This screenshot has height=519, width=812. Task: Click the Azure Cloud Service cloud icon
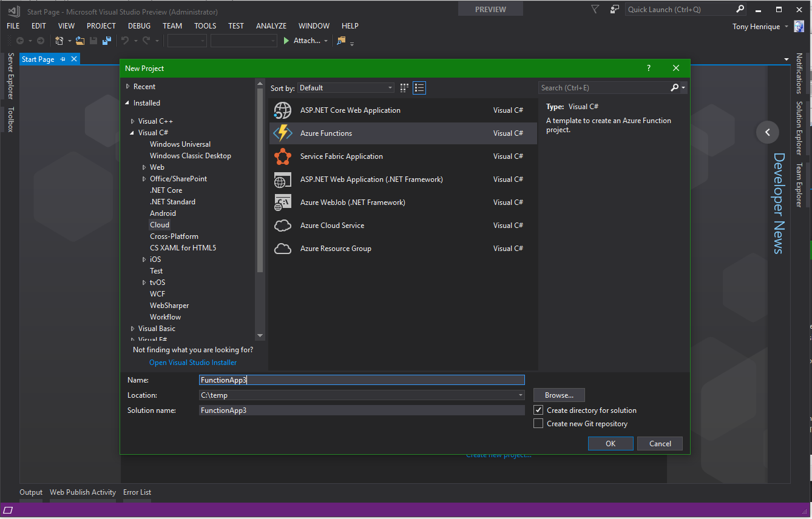[283, 226]
